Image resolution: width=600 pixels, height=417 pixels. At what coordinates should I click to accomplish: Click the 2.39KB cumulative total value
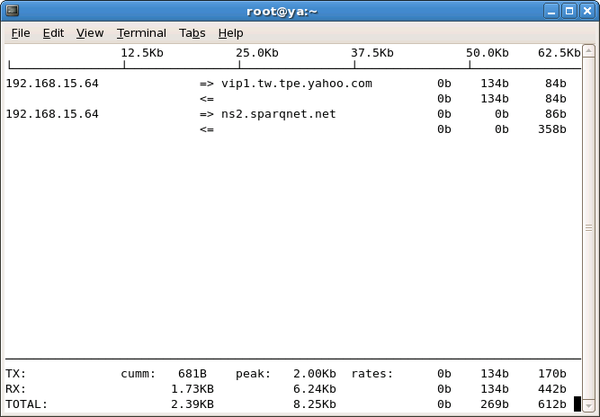pyautogui.click(x=192, y=404)
